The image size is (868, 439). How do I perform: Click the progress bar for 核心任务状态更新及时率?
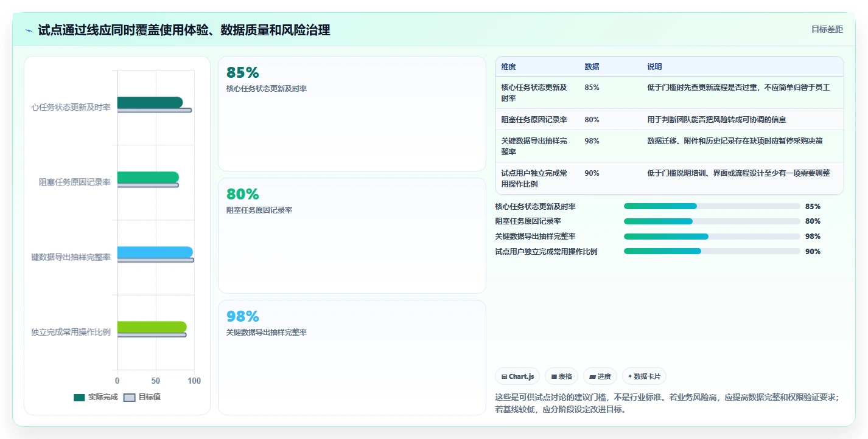coord(712,206)
